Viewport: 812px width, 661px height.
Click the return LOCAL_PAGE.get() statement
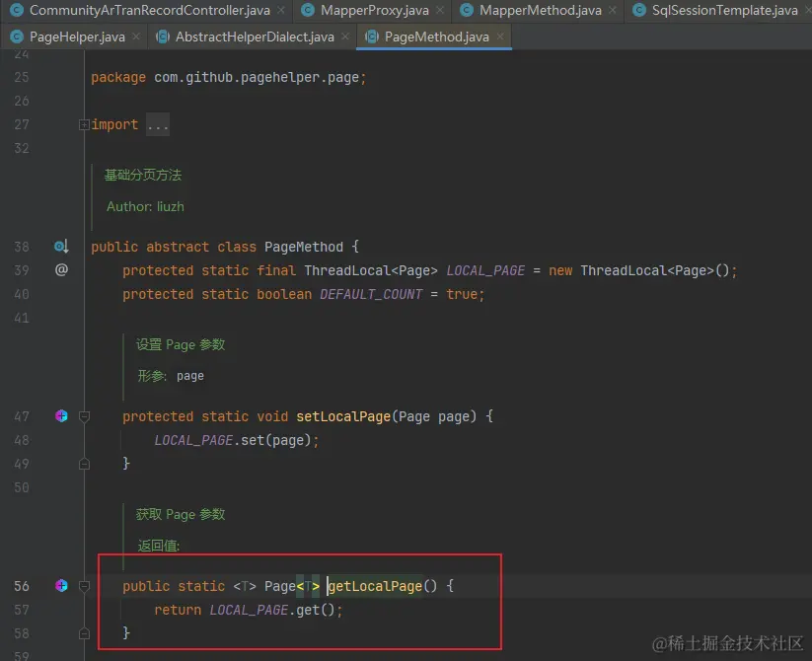point(248,610)
